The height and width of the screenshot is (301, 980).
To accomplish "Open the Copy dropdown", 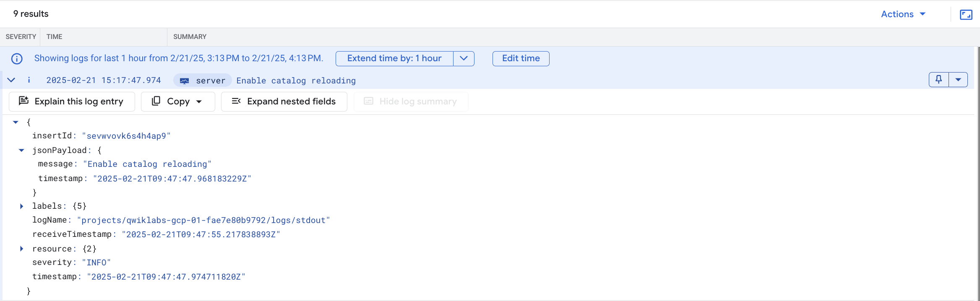I will coord(178,101).
